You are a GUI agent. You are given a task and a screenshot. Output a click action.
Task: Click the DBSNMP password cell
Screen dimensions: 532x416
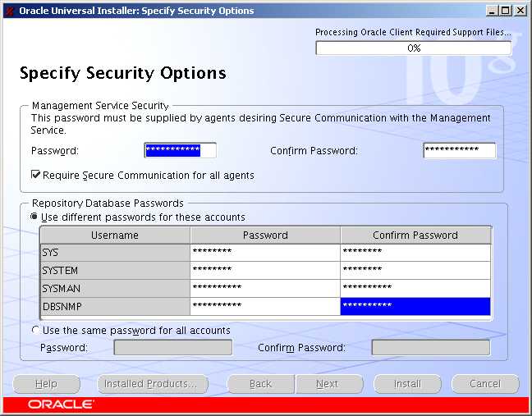coord(264,306)
